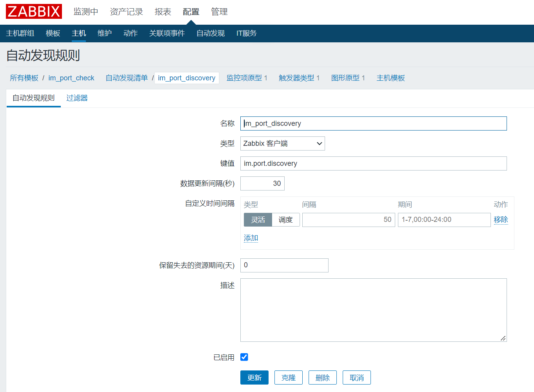Open the 报表 top menu

click(x=163, y=12)
